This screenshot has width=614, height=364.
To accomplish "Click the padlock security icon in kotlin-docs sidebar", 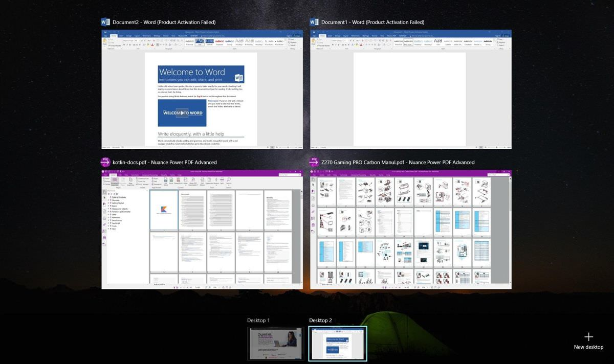I will coord(104,238).
